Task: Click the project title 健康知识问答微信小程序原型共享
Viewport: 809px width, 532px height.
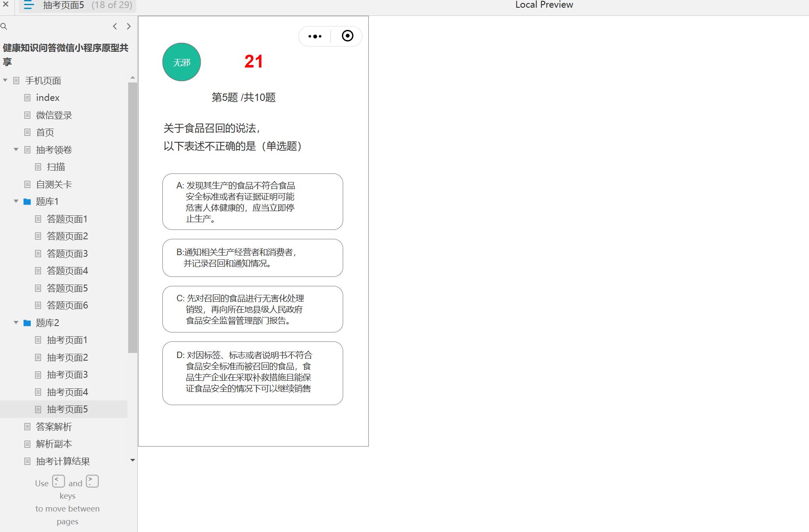Action: tap(65, 55)
